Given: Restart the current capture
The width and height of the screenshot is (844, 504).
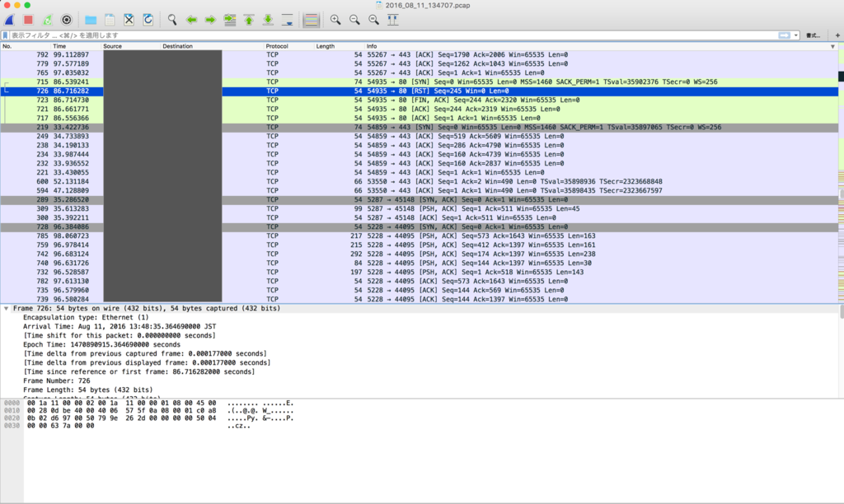Looking at the screenshot, I should (47, 20).
